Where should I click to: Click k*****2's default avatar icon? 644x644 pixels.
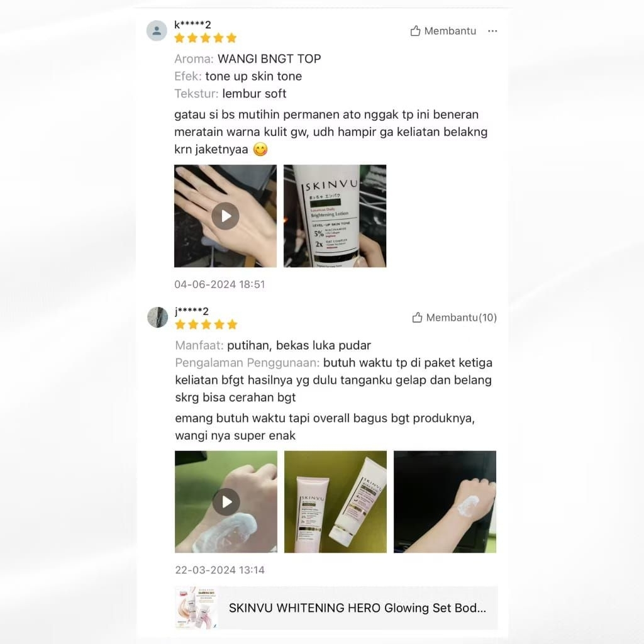157,30
